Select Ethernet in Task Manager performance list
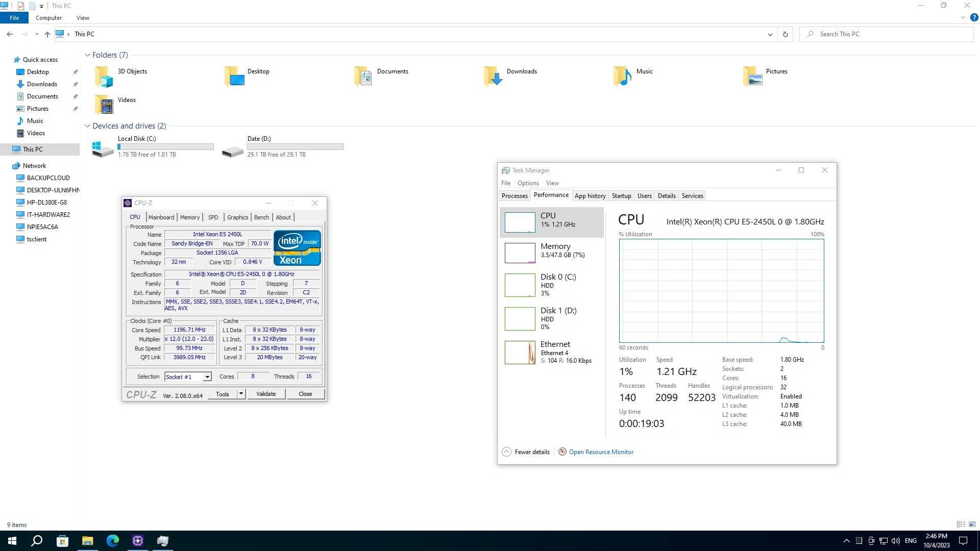Screen dimensions: 980x551 pos(552,352)
